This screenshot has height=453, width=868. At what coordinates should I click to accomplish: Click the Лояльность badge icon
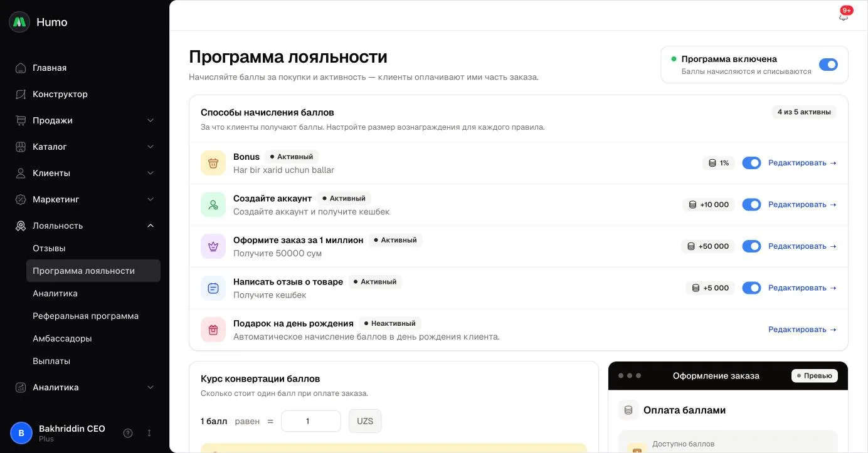[21, 226]
